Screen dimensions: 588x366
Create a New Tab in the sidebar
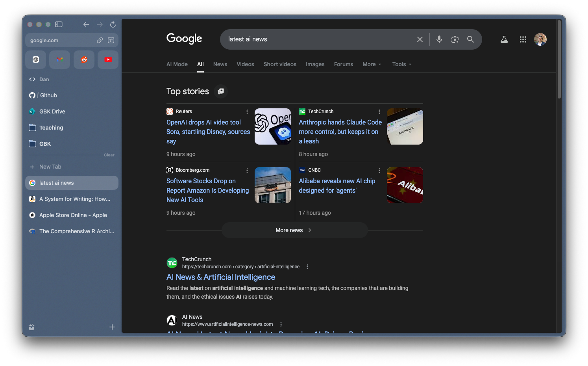[72, 167]
